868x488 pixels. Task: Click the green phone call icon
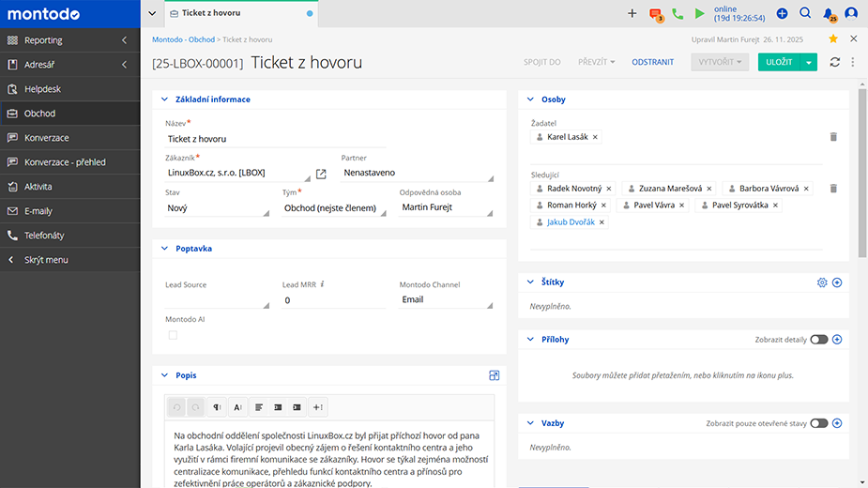[678, 14]
